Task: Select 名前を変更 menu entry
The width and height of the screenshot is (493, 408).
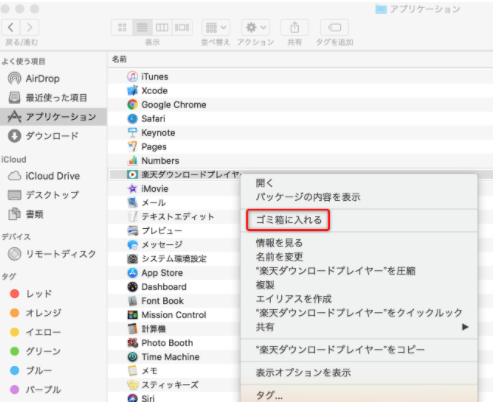Action: point(279,257)
